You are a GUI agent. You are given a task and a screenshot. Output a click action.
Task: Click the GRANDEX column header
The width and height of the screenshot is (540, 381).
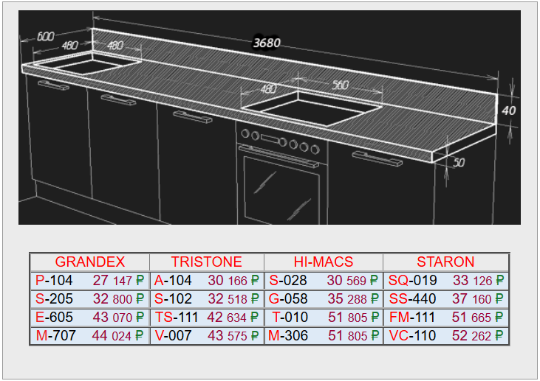pyautogui.click(x=90, y=262)
